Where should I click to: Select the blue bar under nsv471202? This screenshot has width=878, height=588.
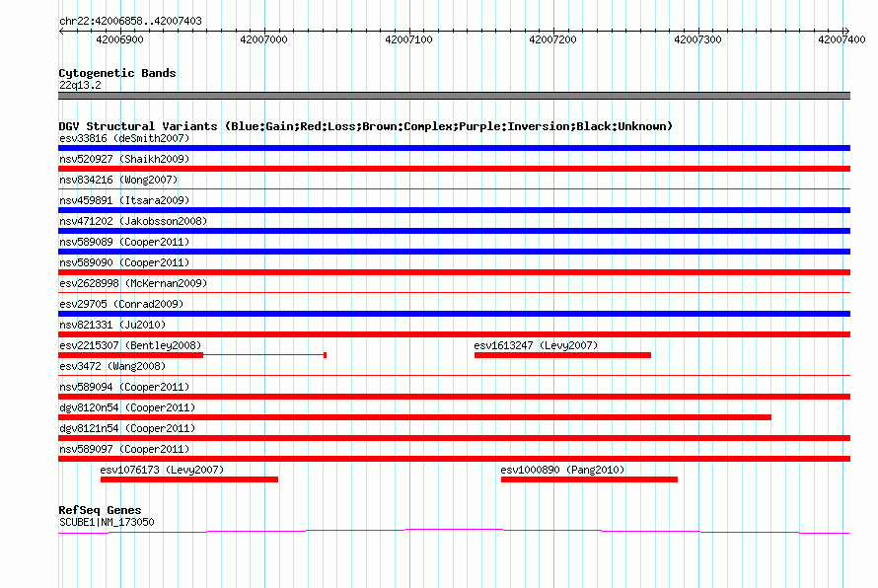click(x=454, y=231)
